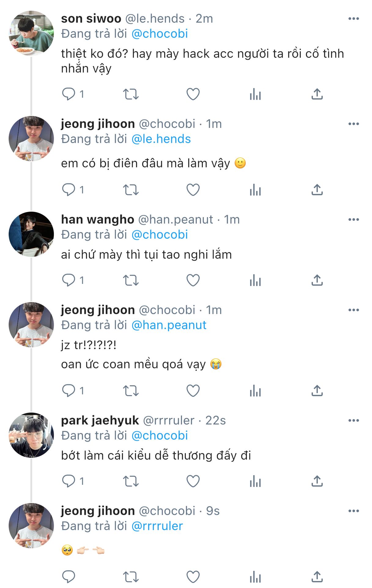View analytics of son siwoo's tweet
Screen dimensions: 372x588
point(255,94)
